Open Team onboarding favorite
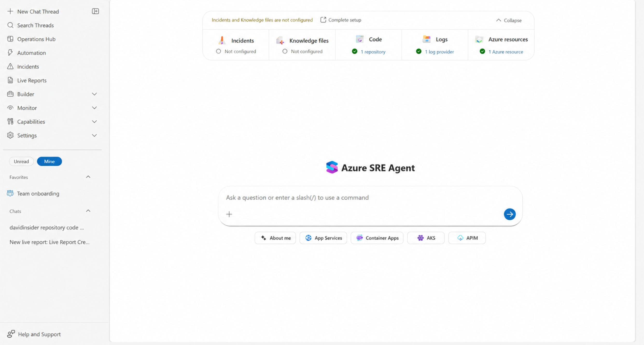 (33, 193)
